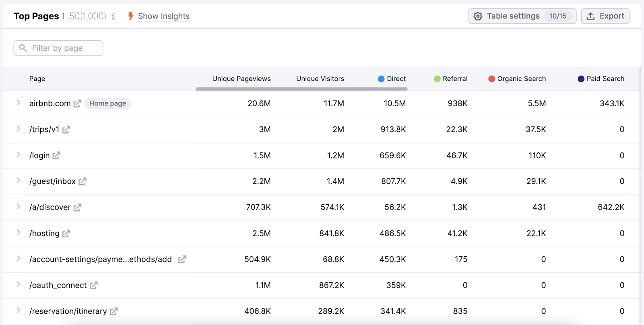Click the Filter by page input field
Image resolution: width=644 pixels, height=325 pixels.
(x=58, y=48)
